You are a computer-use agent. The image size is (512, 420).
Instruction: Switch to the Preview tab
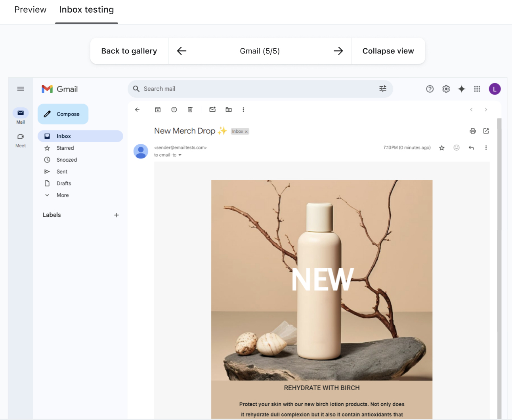click(30, 9)
